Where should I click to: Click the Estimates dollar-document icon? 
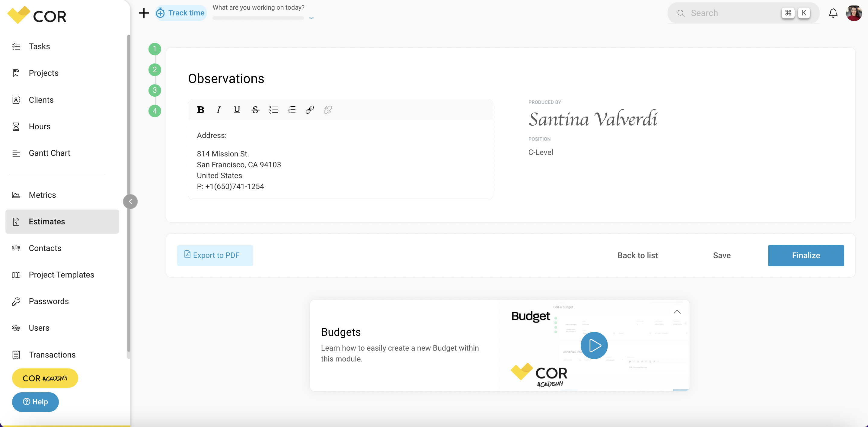point(16,221)
